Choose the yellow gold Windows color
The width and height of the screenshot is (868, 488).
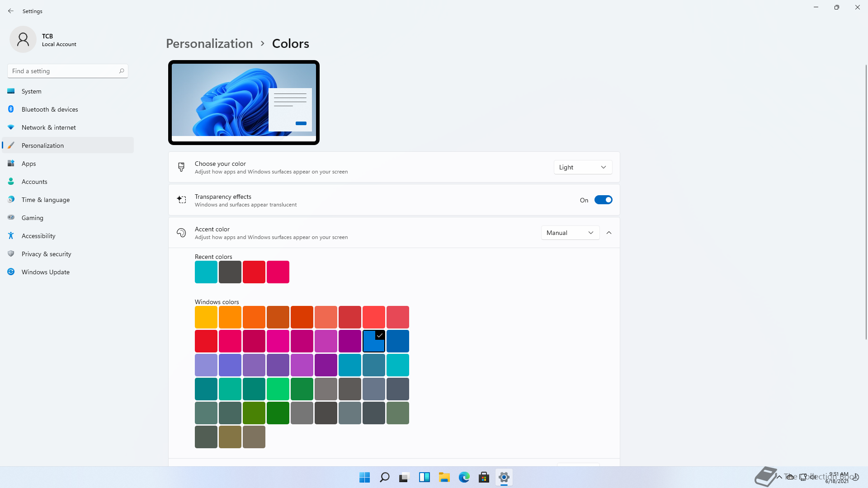(206, 317)
